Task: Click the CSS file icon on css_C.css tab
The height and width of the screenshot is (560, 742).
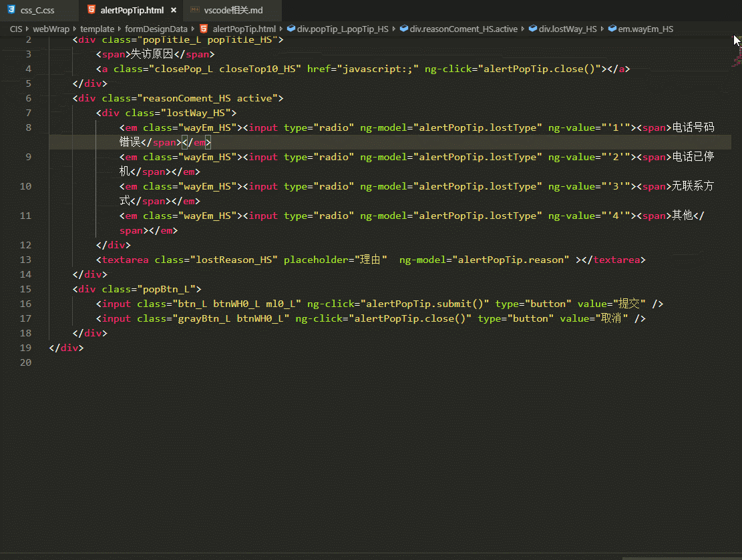Action: coord(11,9)
